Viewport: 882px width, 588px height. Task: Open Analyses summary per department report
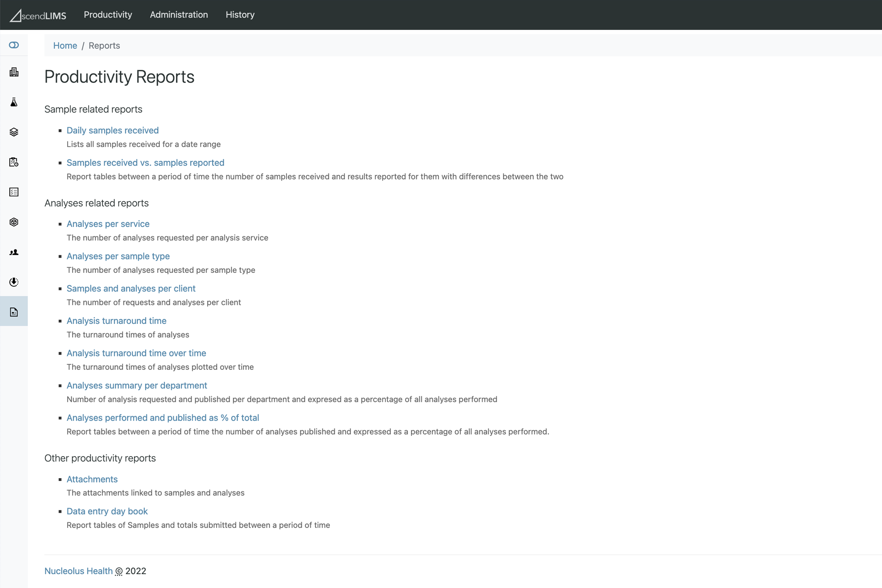136,385
